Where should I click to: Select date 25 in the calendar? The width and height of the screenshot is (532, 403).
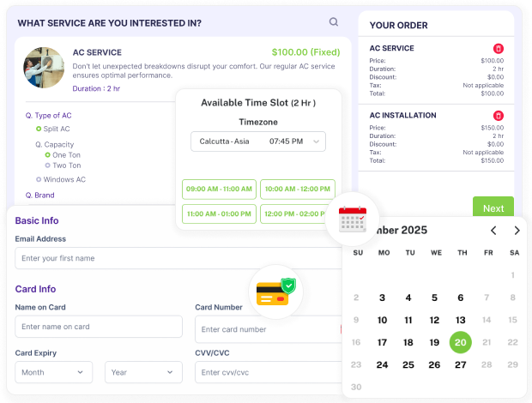point(408,364)
